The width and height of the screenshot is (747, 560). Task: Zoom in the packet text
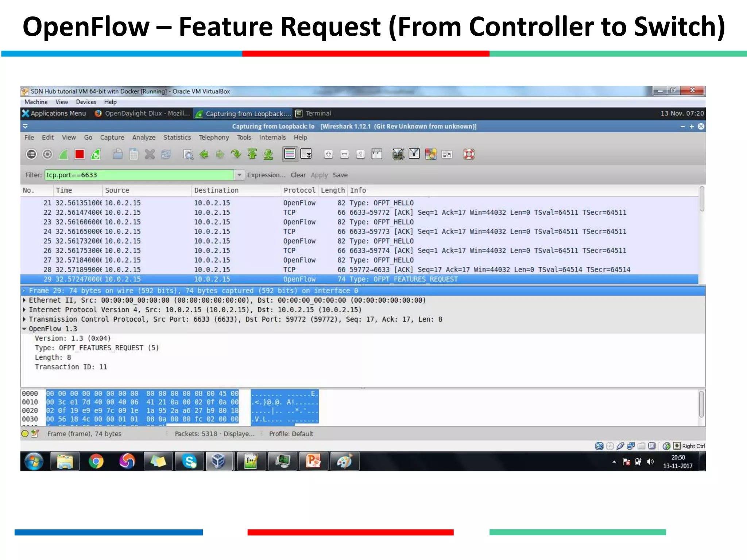click(328, 154)
